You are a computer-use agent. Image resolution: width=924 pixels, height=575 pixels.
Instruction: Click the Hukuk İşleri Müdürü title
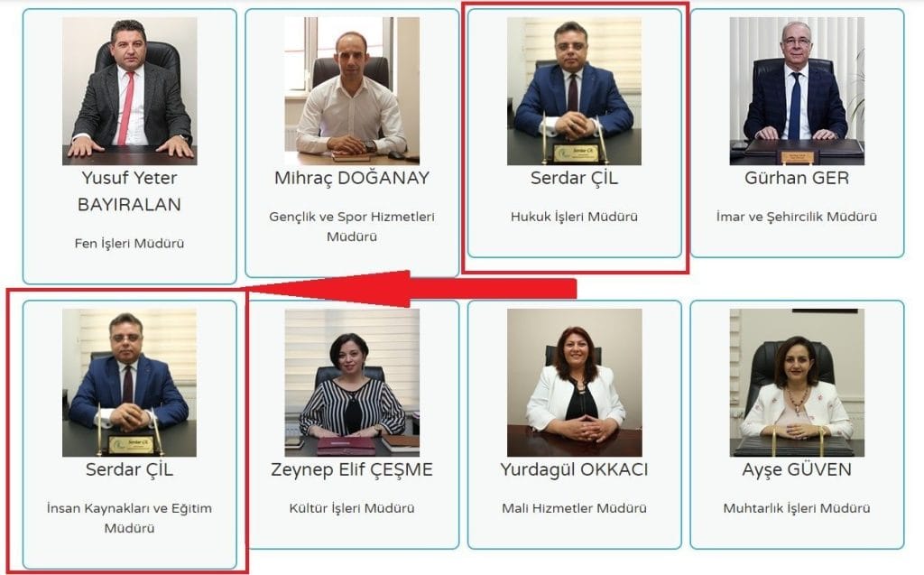click(x=575, y=217)
